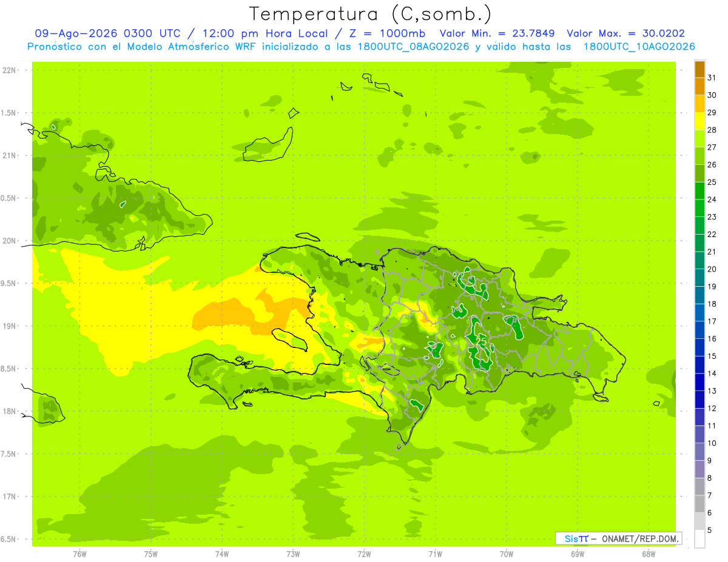Click the legend value '5'
This screenshot has height=562, width=728.
(x=710, y=530)
